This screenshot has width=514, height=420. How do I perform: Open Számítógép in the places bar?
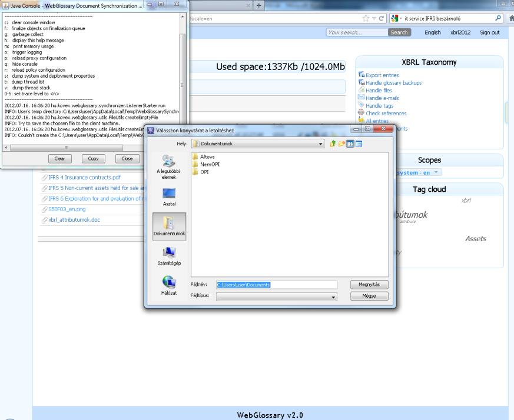pos(169,256)
